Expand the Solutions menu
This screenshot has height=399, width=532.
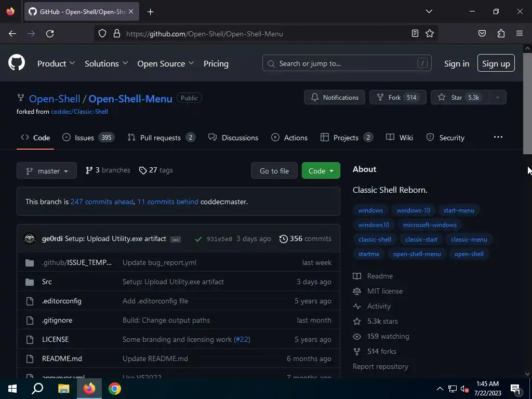[x=106, y=63]
